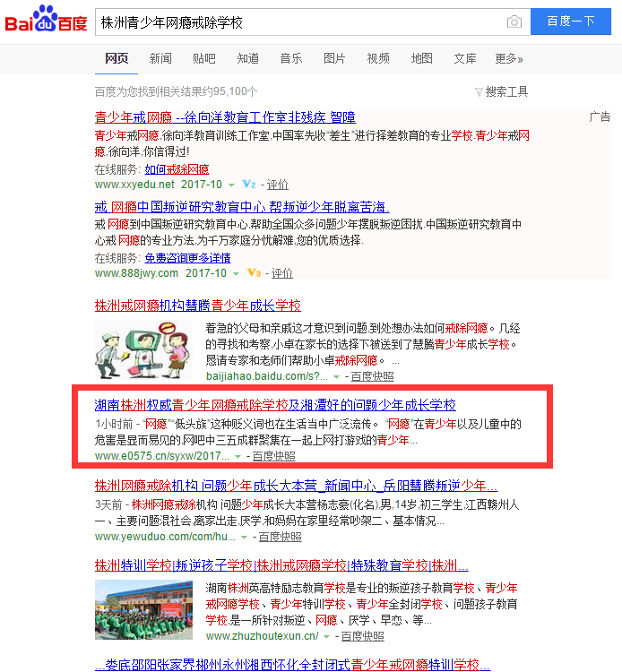622x672 pixels.
Task: Open the cartoon thumbnail for the 慧腾 result
Action: tap(143, 349)
